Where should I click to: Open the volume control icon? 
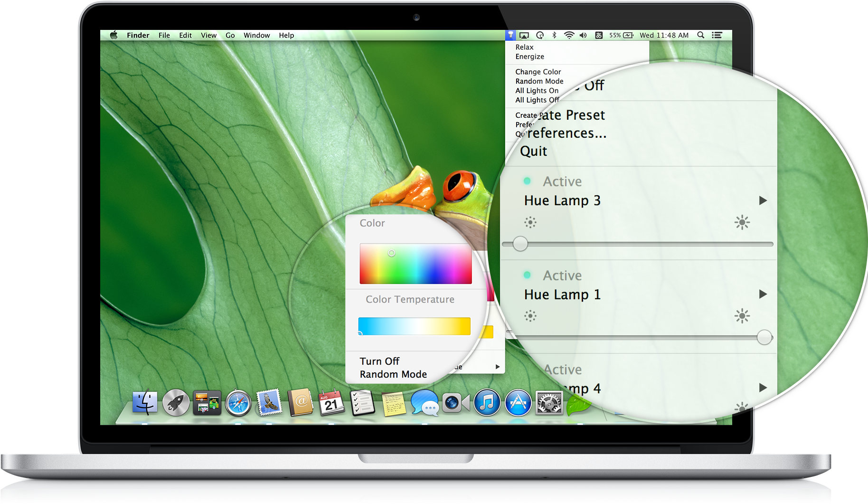pos(584,35)
